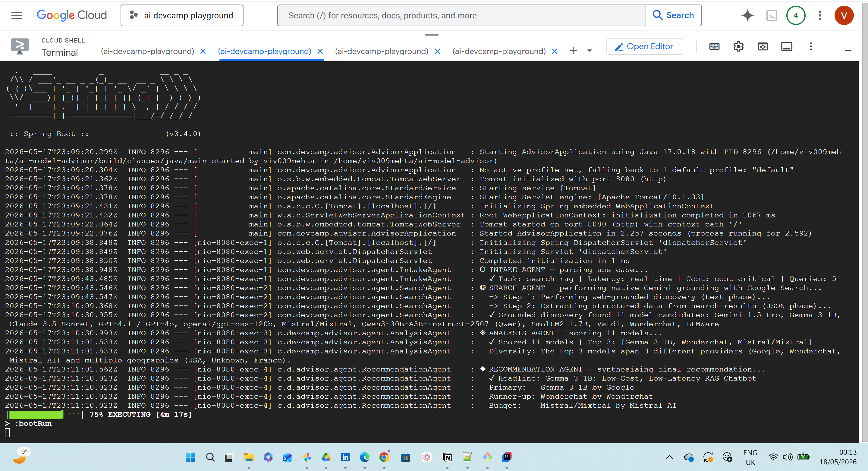Open LinkedIn taskbar icon
The height and width of the screenshot is (471, 868).
[345, 457]
